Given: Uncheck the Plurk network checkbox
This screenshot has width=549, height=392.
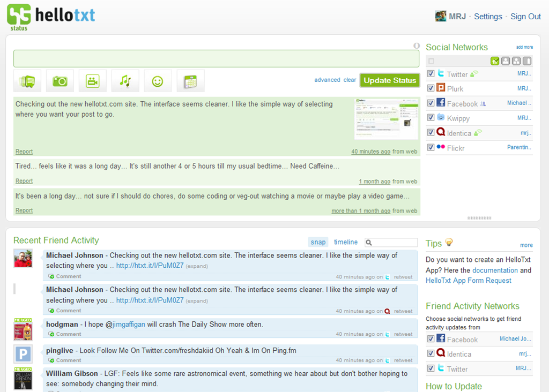Looking at the screenshot, I should coord(431,88).
